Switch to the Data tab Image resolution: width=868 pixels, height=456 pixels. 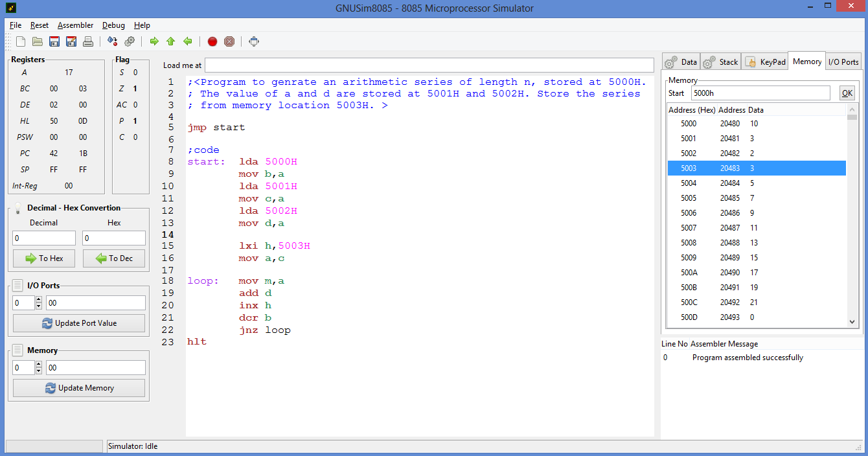681,62
